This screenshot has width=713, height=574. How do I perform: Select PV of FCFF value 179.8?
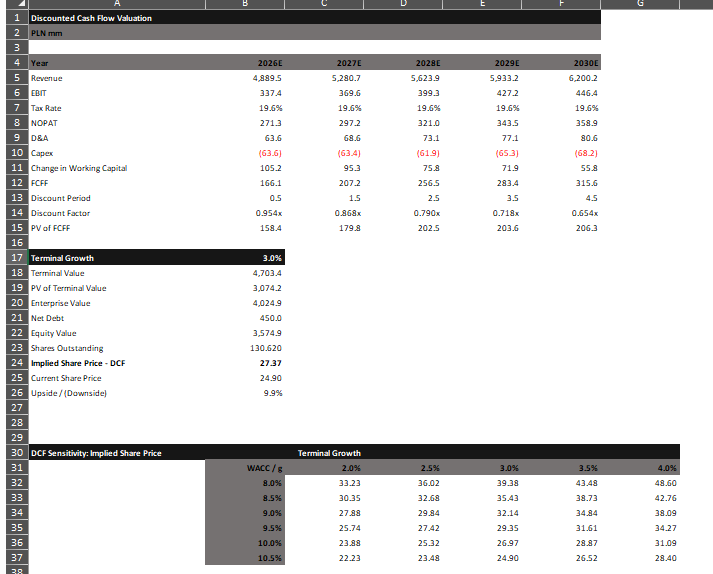350,228
